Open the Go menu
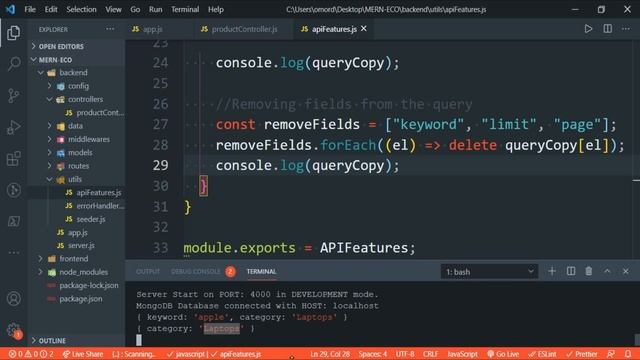This screenshot has height=360, width=640. pyautogui.click(x=135, y=9)
